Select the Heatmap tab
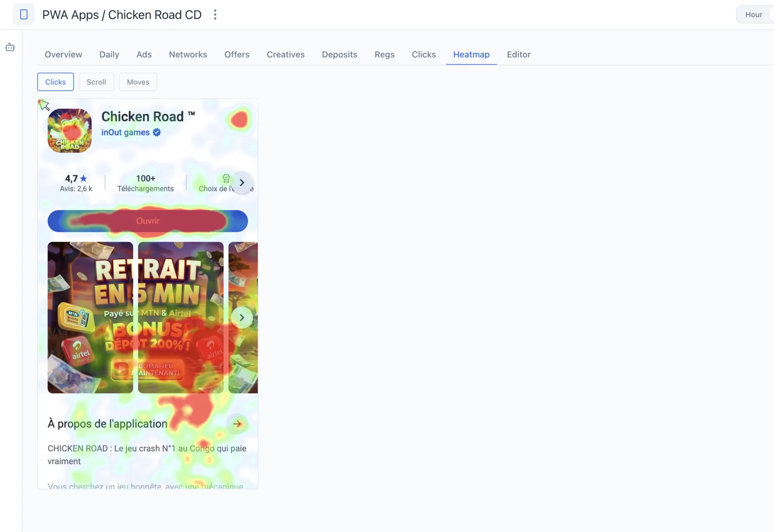Screen dimensions: 774x532 (x=472, y=55)
